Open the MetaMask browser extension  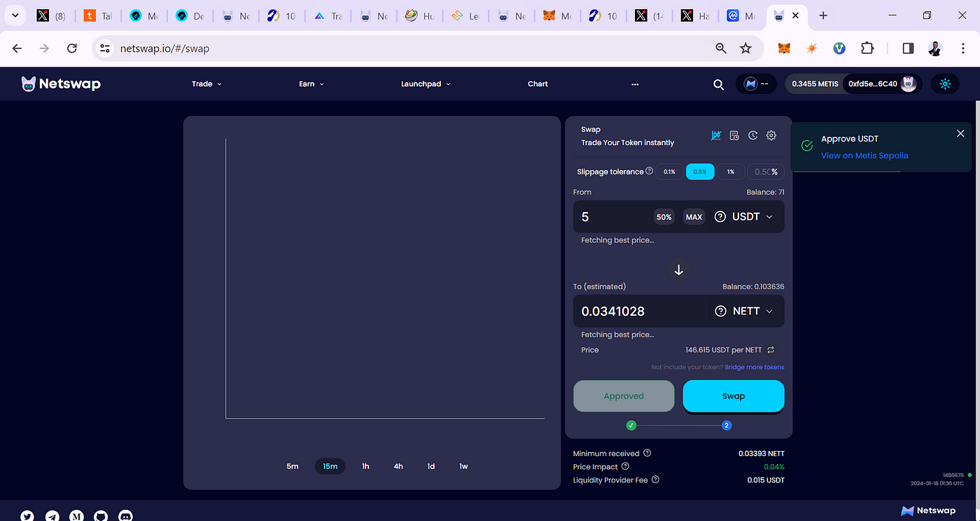pos(785,48)
